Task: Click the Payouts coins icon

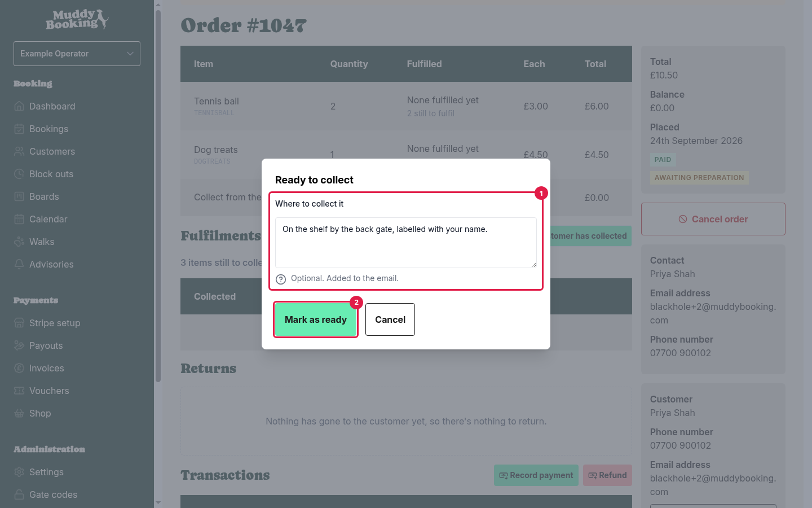Action: click(x=19, y=345)
